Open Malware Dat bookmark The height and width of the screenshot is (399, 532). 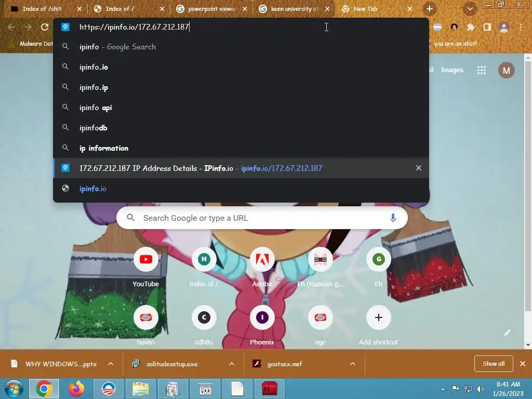(36, 44)
